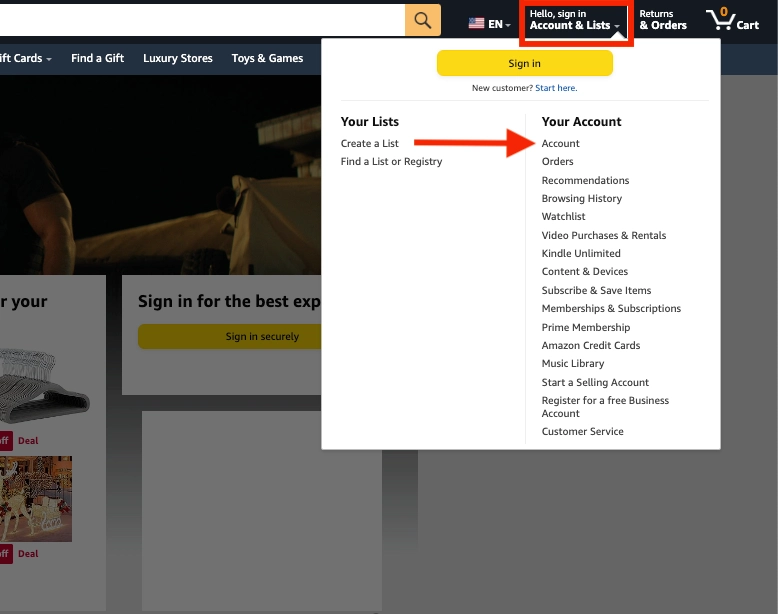Open the Account & Lists dropdown
Viewport: 778px width, 614px height.
[x=575, y=20]
